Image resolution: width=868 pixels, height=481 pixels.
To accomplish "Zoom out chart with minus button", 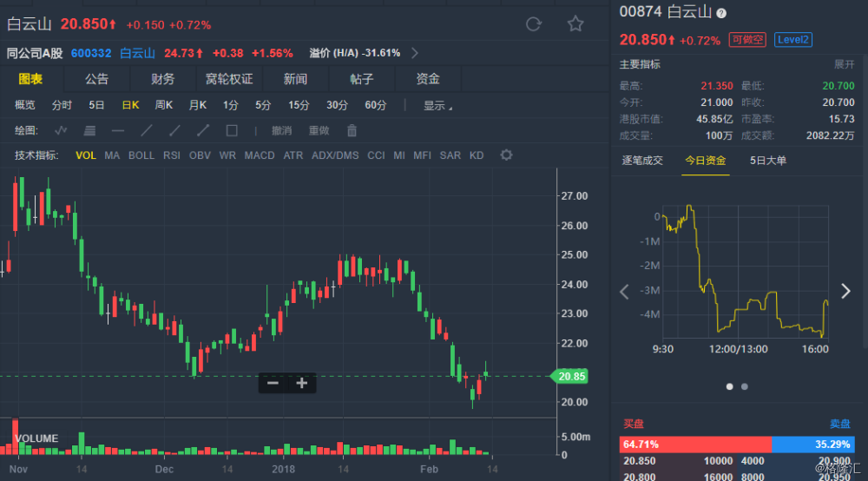I will click(x=273, y=383).
